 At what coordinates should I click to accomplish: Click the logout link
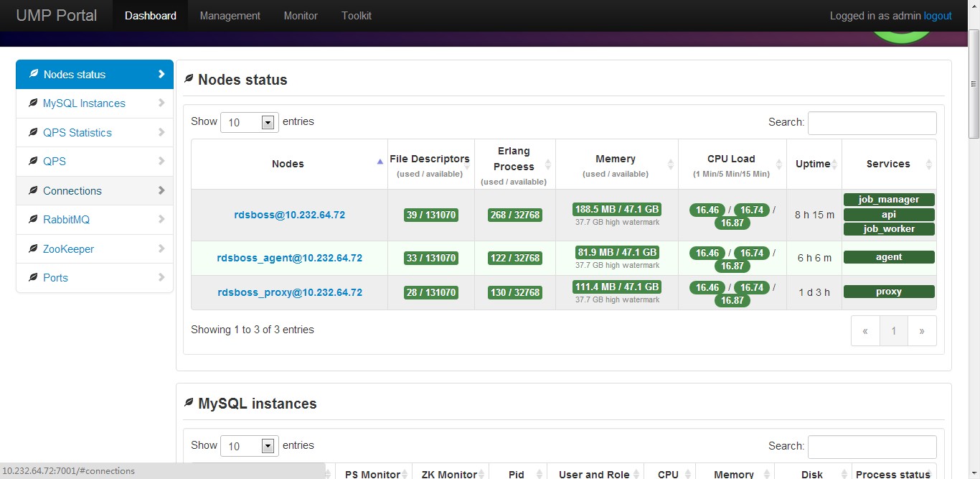938,16
